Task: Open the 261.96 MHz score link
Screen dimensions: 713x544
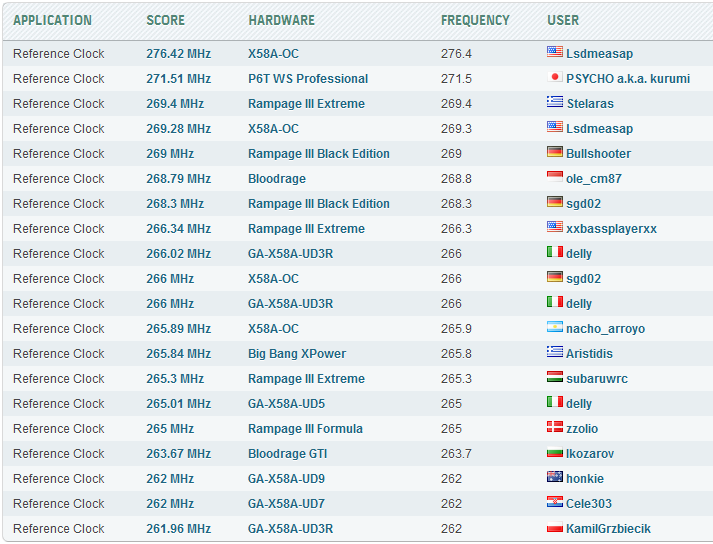Action: click(179, 529)
